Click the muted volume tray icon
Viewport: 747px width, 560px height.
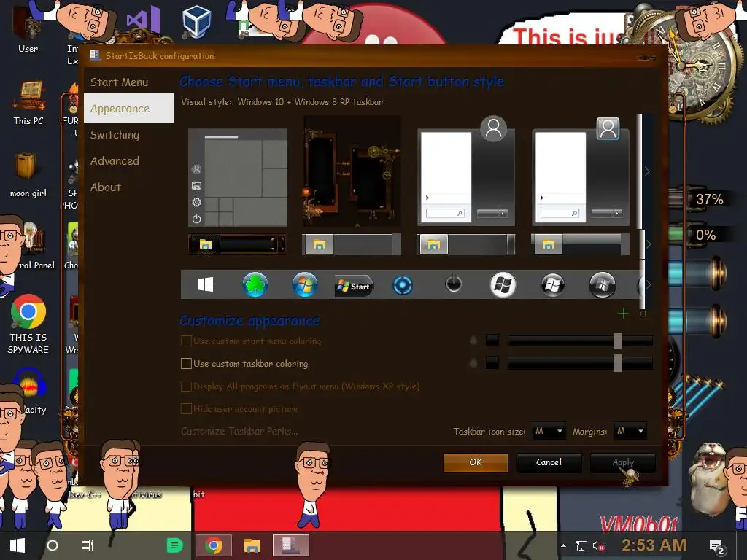coord(598,545)
